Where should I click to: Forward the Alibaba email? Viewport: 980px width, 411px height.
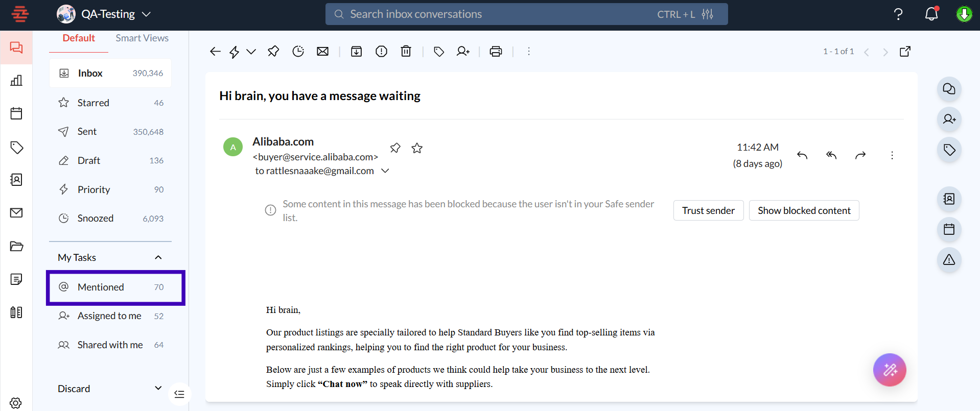pos(860,155)
